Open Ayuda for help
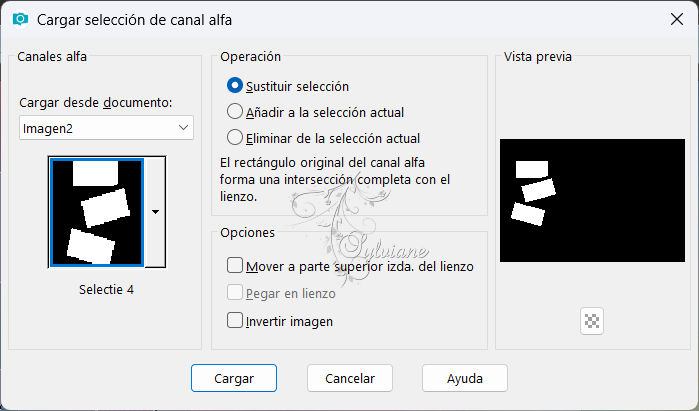Screen dimensions: 699x411 (465, 378)
